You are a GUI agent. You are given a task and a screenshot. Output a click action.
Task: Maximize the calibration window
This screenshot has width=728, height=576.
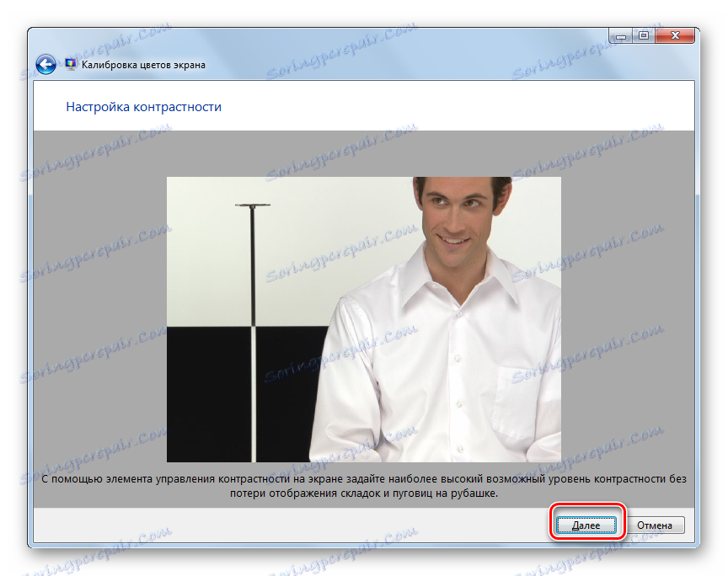644,35
